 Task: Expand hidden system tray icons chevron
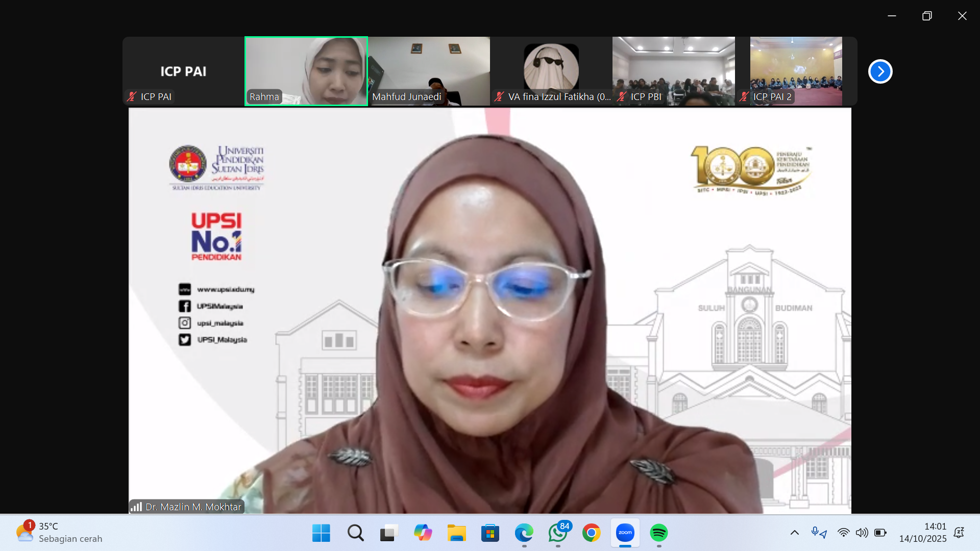coord(795,533)
